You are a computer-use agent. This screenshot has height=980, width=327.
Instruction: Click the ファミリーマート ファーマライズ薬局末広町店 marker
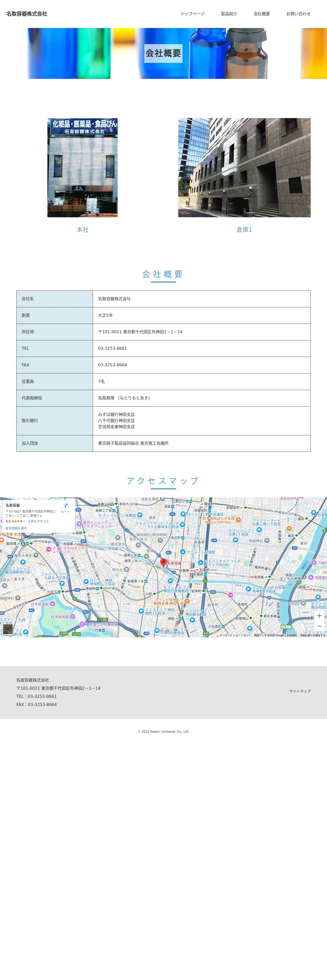(x=182, y=525)
